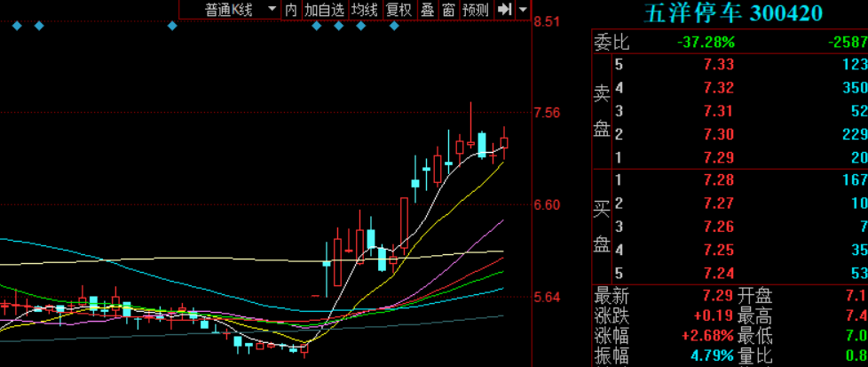Open the 预测 forecast tool
This screenshot has height=367, width=868.
(476, 10)
